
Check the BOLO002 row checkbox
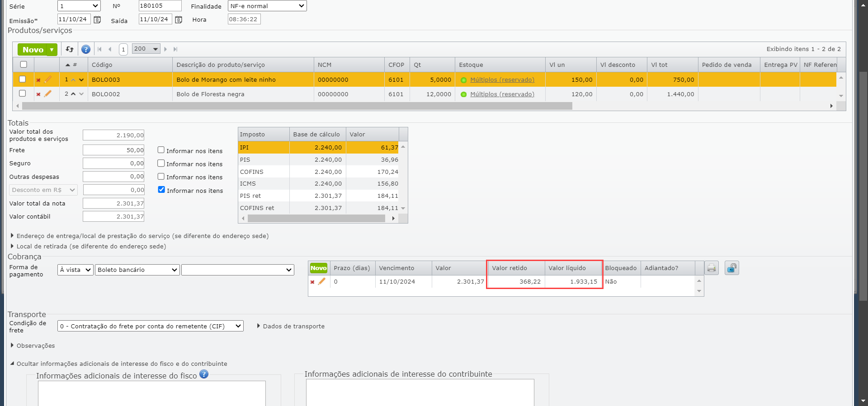[x=22, y=93]
